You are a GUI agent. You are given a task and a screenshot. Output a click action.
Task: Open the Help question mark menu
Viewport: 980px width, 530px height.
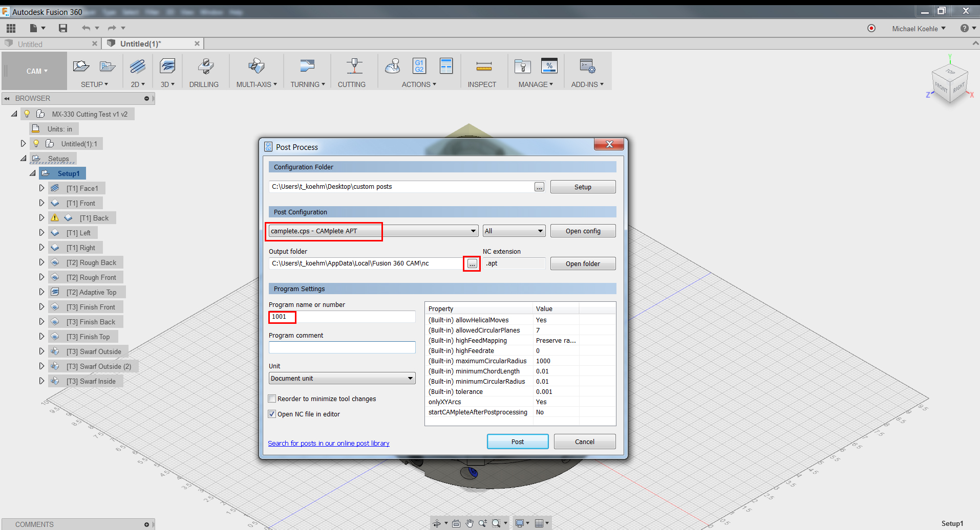[x=967, y=29]
